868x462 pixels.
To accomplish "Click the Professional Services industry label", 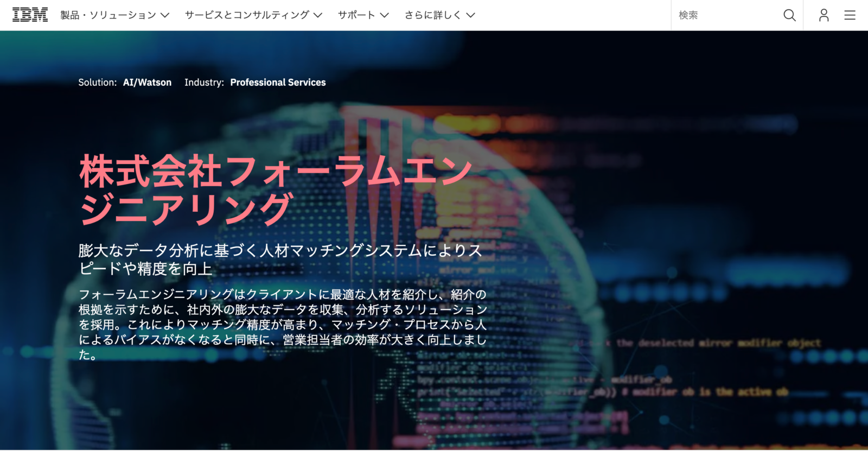I will tap(278, 83).
